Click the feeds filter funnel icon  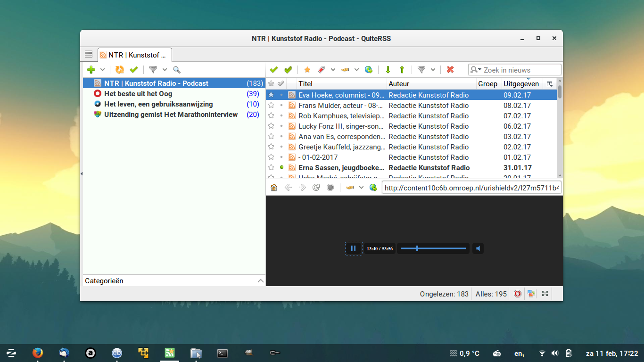click(x=153, y=70)
